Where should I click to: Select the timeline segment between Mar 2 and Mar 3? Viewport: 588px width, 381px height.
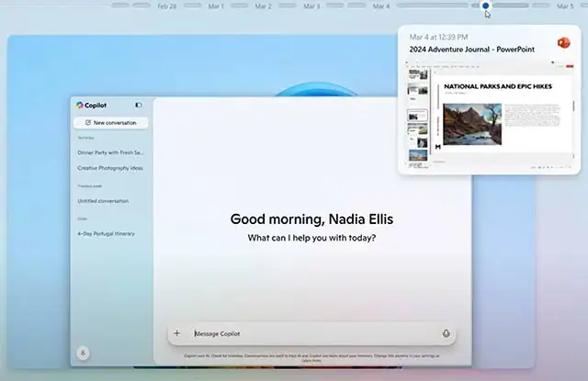(x=288, y=6)
